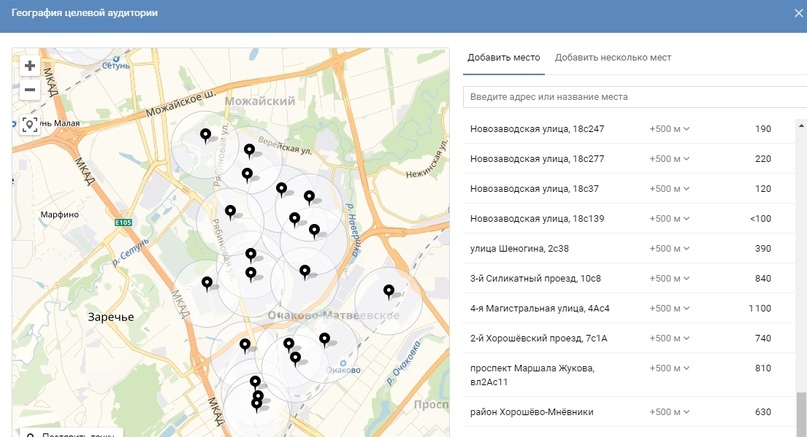Open radius dropdown for Новозаводская улица, 18с139

pos(669,218)
